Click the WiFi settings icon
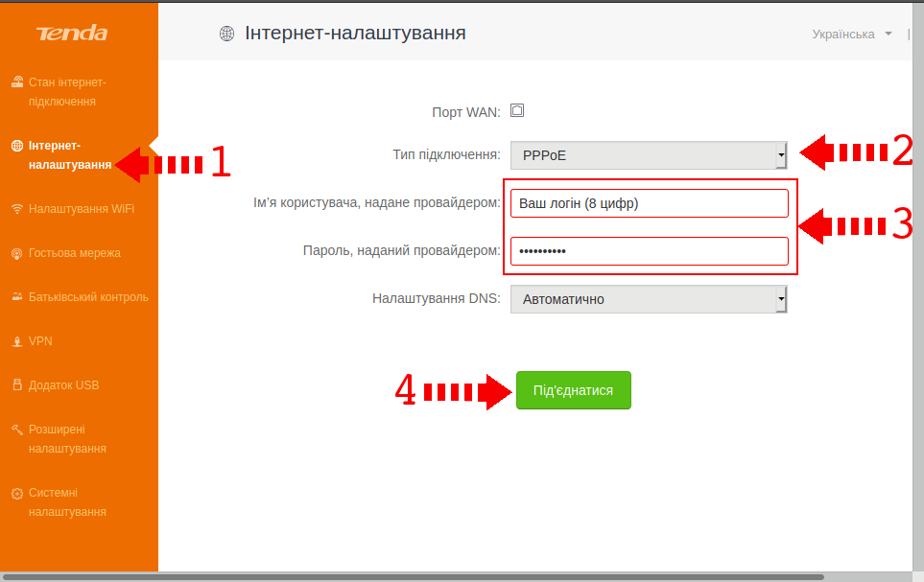The image size is (924, 582). tap(16, 209)
